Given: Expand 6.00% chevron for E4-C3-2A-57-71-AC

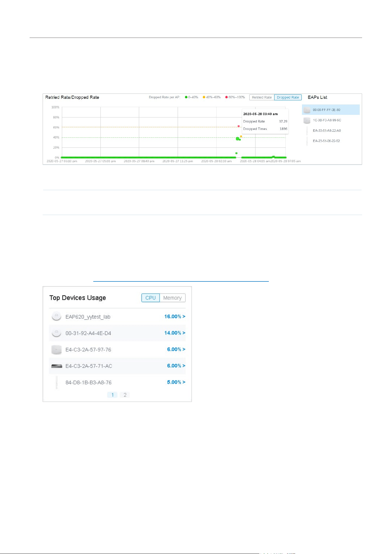Looking at the screenshot, I should [x=184, y=366].
